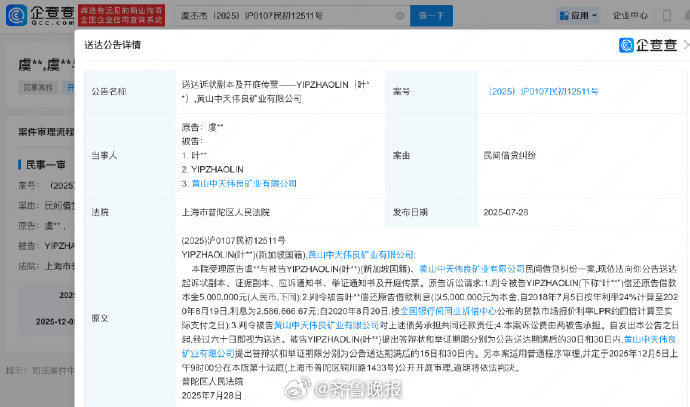Viewport: 690px width, 407px height.
Task: Select the 民事一审 stage in background page
Action: [x=46, y=165]
